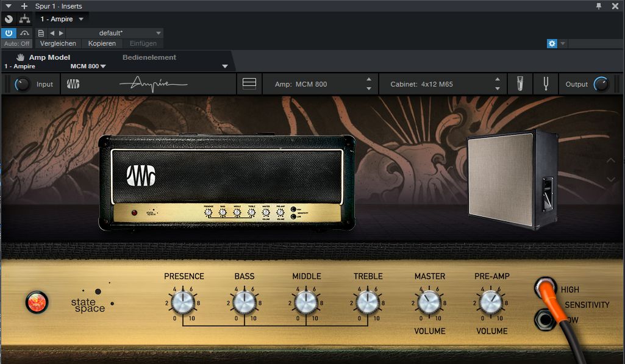Open the blue gear settings icon
This screenshot has height=364, width=625.
pyautogui.click(x=552, y=43)
